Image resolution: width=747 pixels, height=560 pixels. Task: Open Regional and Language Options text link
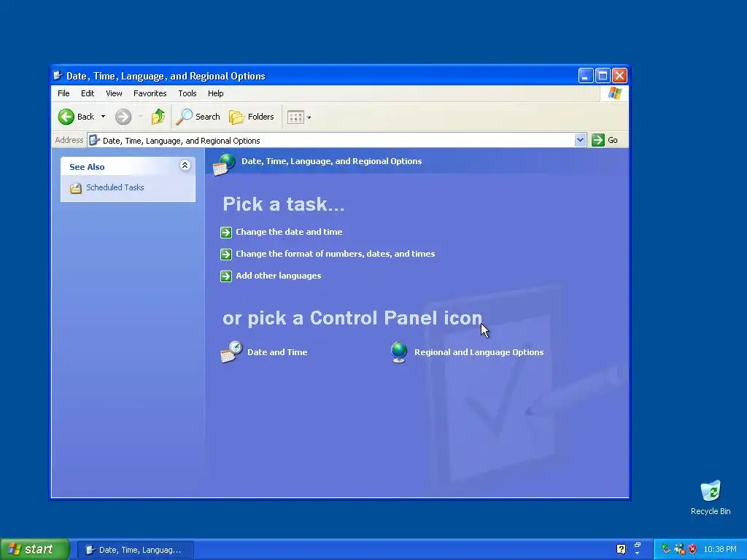pyautogui.click(x=479, y=352)
